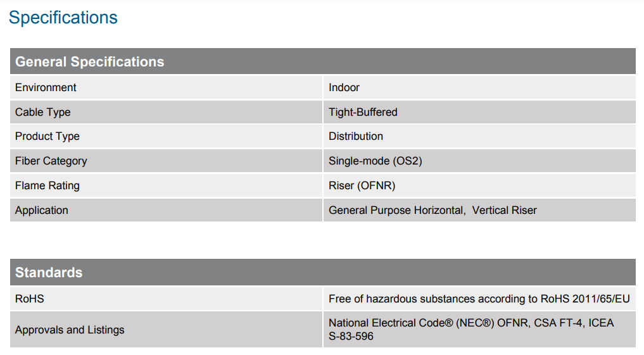
Task: Select the Product Type label
Action: 47,136
